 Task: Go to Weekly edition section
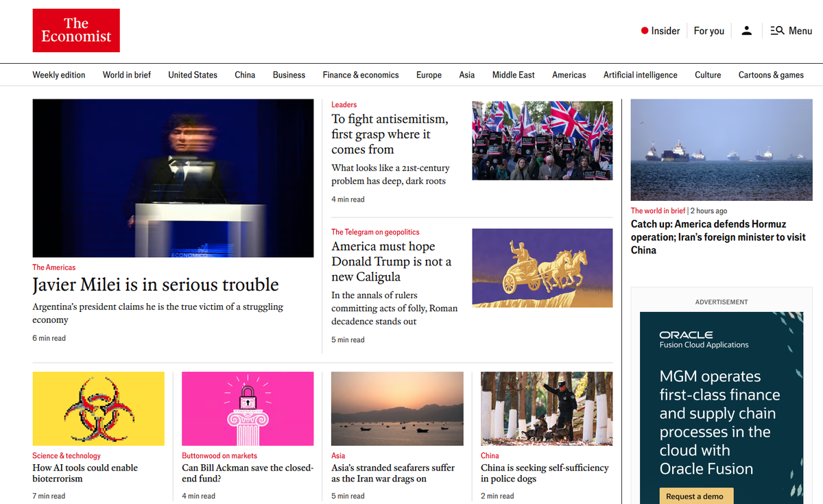pyautogui.click(x=59, y=75)
